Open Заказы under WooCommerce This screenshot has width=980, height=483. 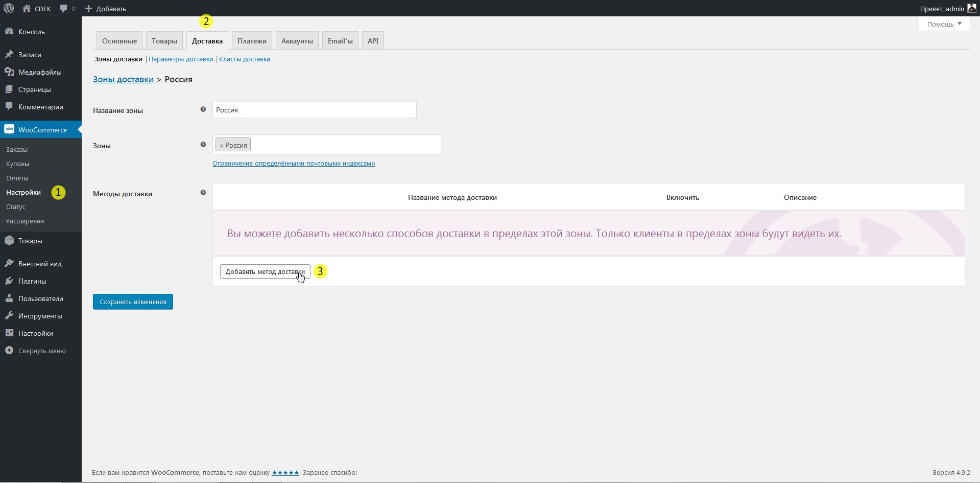tap(17, 149)
